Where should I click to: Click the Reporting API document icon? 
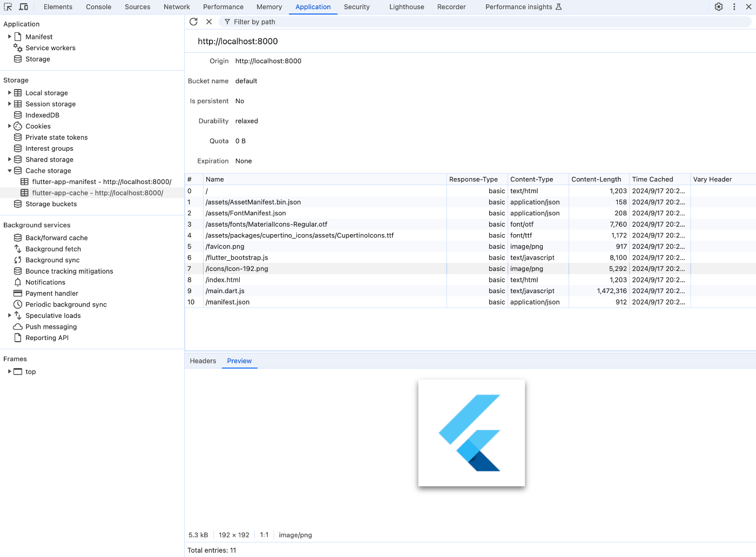18,338
